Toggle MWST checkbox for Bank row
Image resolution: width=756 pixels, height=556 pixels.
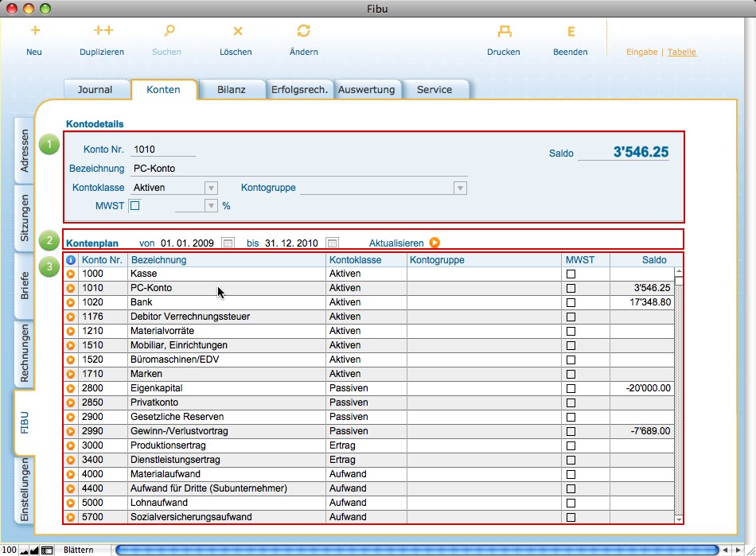[x=571, y=302]
